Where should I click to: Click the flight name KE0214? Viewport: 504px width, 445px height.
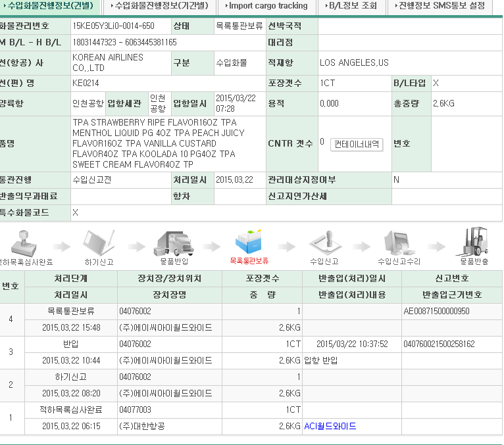pos(86,83)
